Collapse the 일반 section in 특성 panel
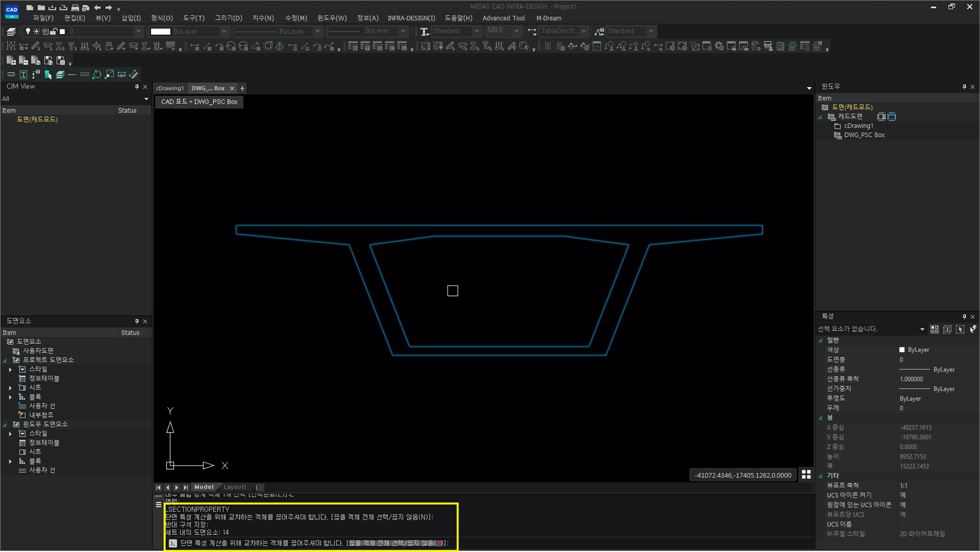980x552 pixels. click(820, 340)
